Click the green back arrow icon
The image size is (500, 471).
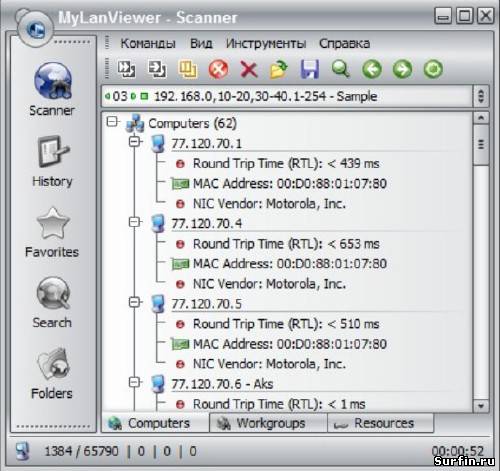(x=372, y=69)
